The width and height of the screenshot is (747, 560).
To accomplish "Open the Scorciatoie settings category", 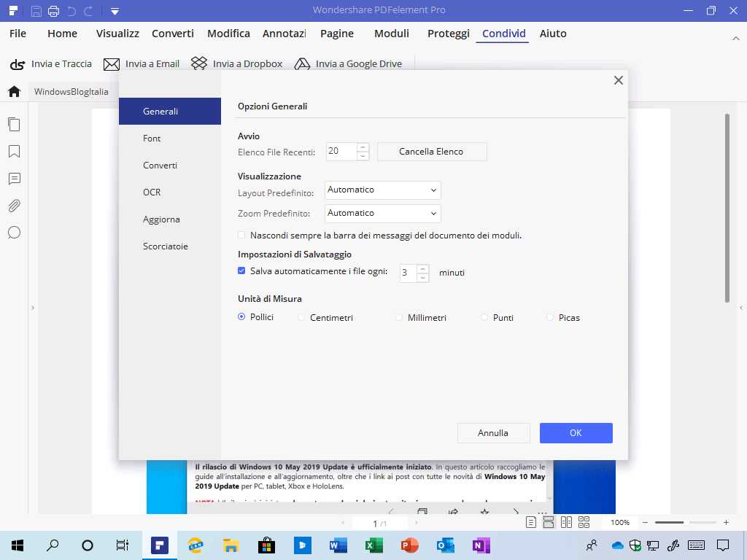I will (x=170, y=246).
